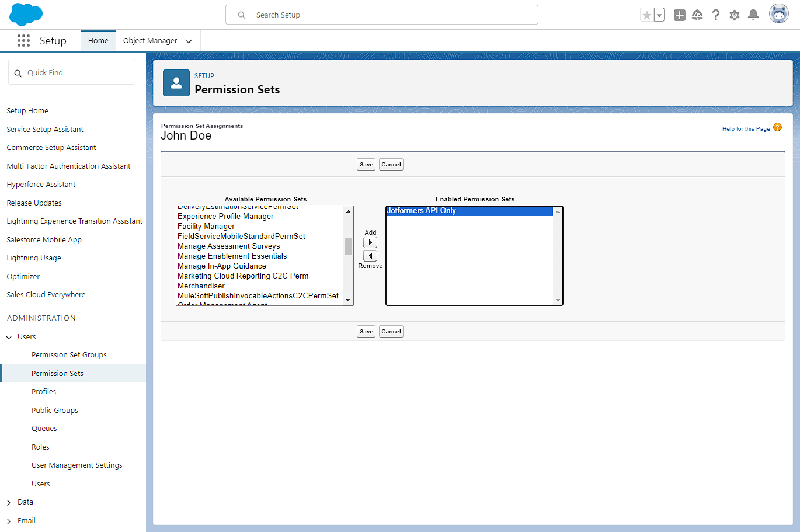Switch to the Home tab
800x532 pixels.
[98, 41]
